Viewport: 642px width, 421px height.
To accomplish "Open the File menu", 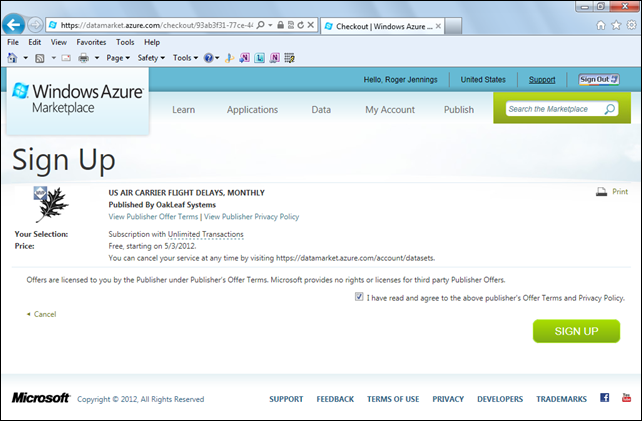I will click(13, 42).
